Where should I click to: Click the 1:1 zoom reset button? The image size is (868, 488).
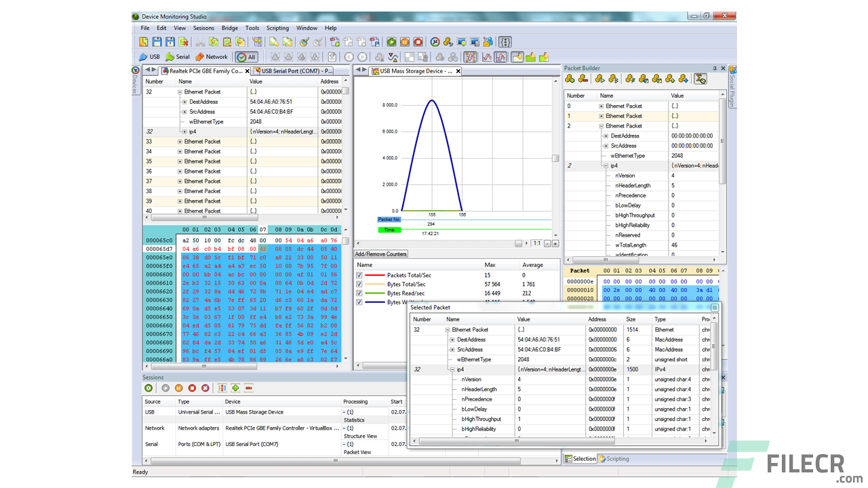point(536,243)
